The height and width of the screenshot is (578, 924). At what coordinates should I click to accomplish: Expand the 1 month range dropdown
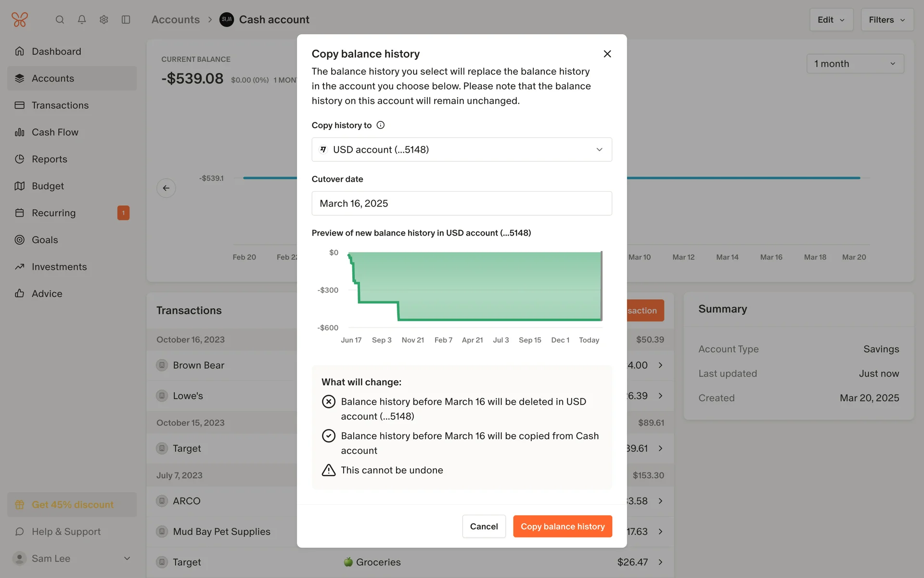click(855, 64)
